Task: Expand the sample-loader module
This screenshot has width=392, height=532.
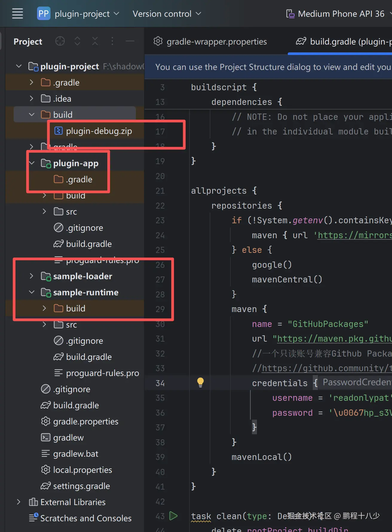Action: [31, 276]
